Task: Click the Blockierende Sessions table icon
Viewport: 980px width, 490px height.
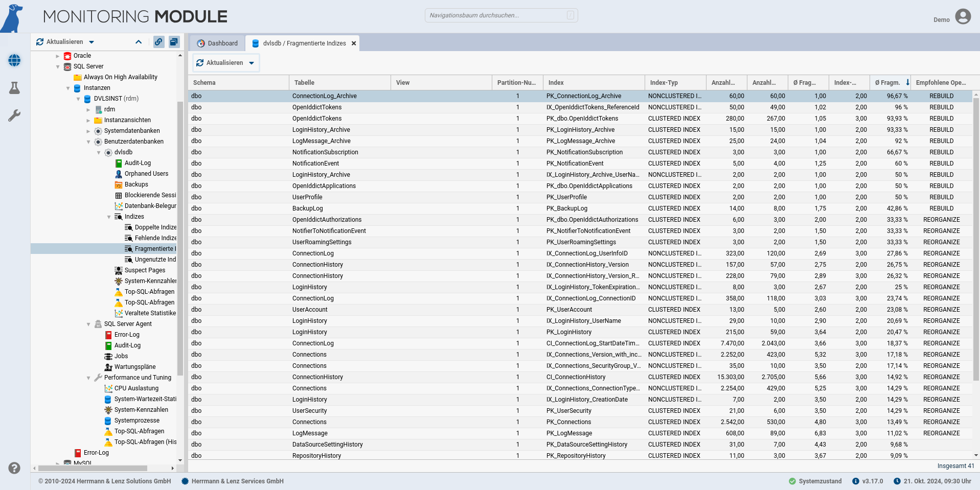Action: click(x=119, y=195)
